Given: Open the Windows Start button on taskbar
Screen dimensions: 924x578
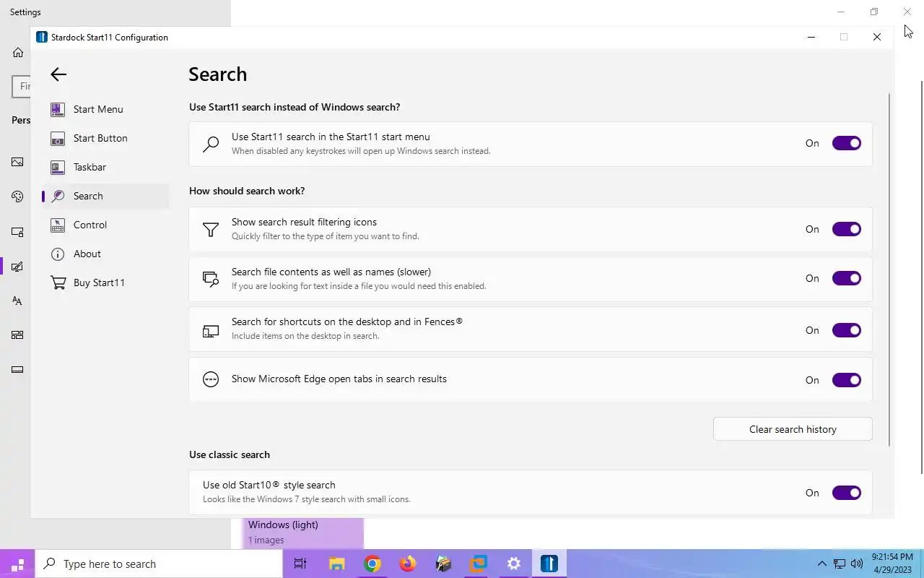Looking at the screenshot, I should pyautogui.click(x=18, y=564).
